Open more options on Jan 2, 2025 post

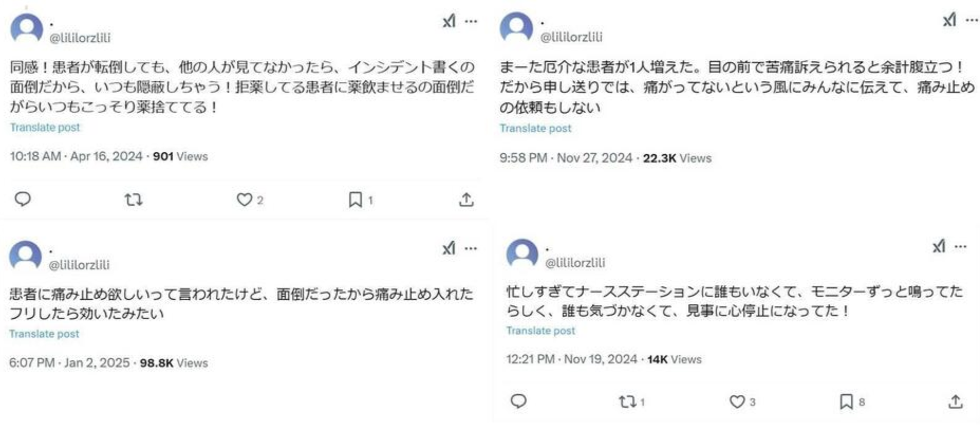tap(471, 248)
